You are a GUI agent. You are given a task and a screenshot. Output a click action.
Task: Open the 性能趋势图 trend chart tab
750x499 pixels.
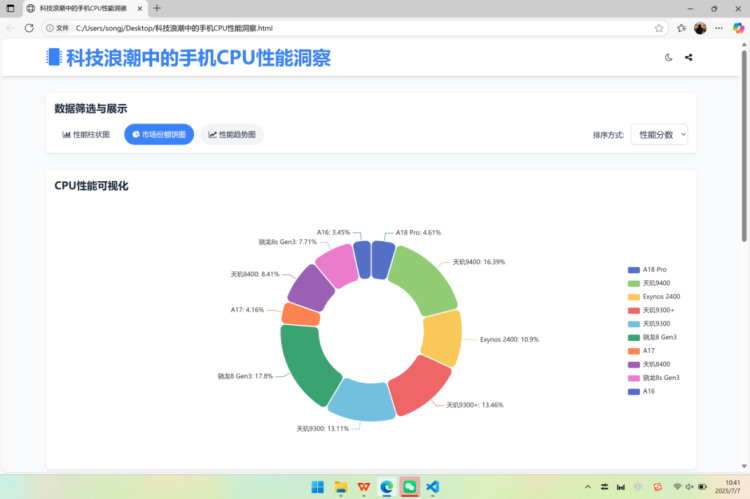pos(232,134)
